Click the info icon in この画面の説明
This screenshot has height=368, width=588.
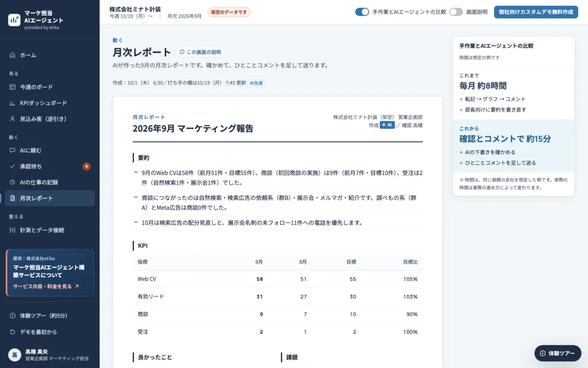[x=182, y=52]
